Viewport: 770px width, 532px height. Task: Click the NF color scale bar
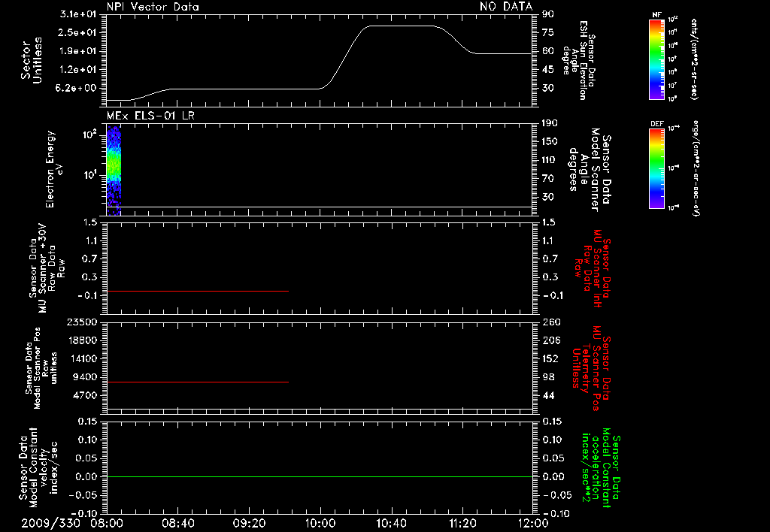pos(656,59)
